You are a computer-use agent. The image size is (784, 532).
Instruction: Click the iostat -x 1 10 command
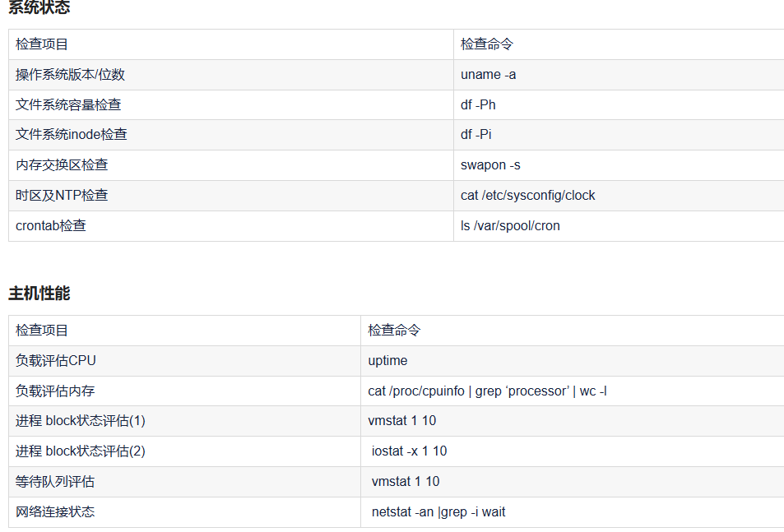coord(409,451)
